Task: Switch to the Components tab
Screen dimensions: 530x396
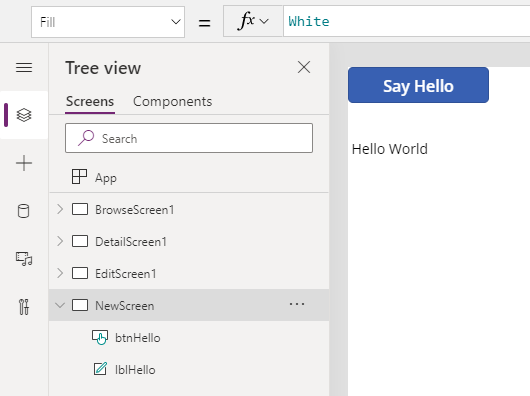Action: tap(173, 101)
